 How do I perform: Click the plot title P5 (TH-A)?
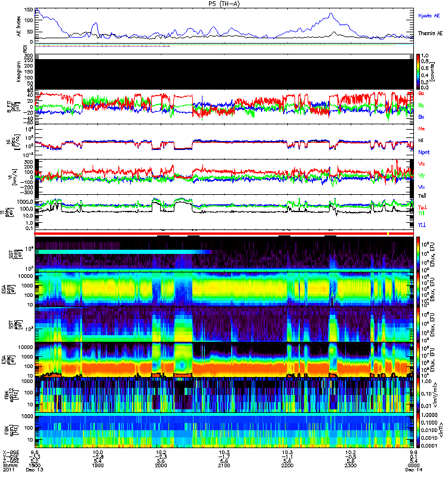(x=224, y=4)
